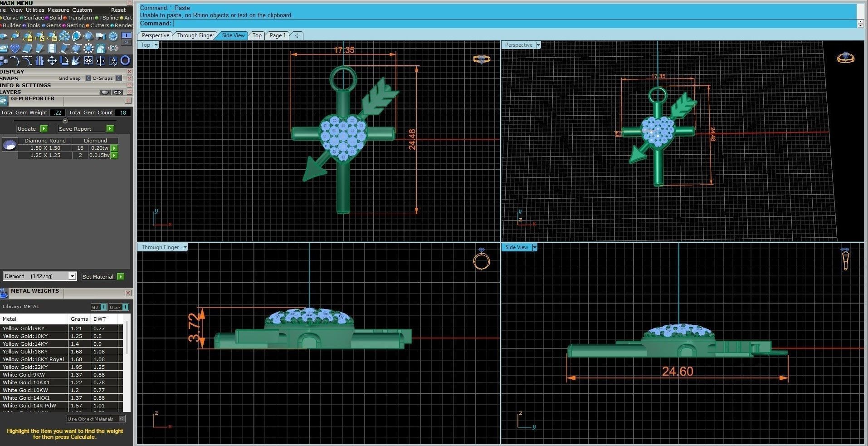Click the Mirror tool icon

39,60
